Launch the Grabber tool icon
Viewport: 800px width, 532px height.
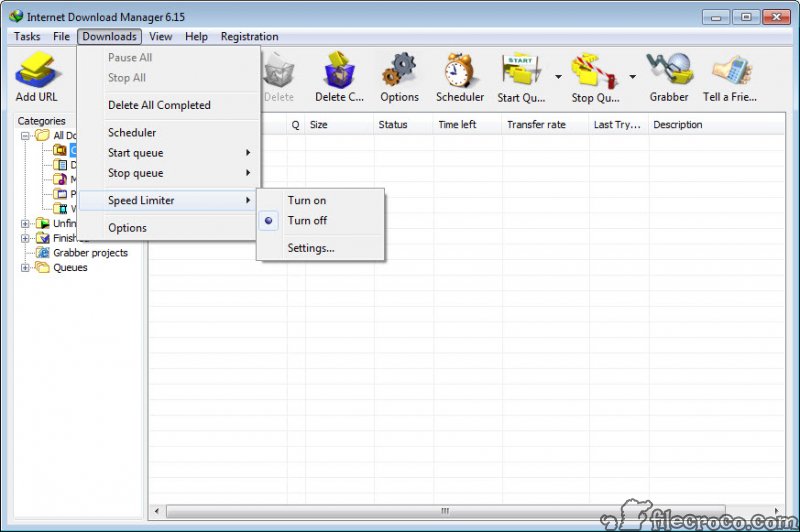(669, 69)
